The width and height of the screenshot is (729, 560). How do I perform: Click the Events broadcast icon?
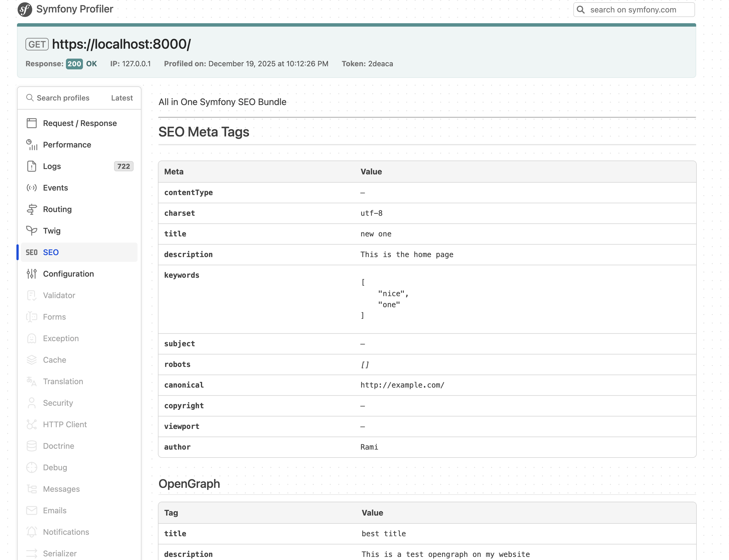point(31,188)
